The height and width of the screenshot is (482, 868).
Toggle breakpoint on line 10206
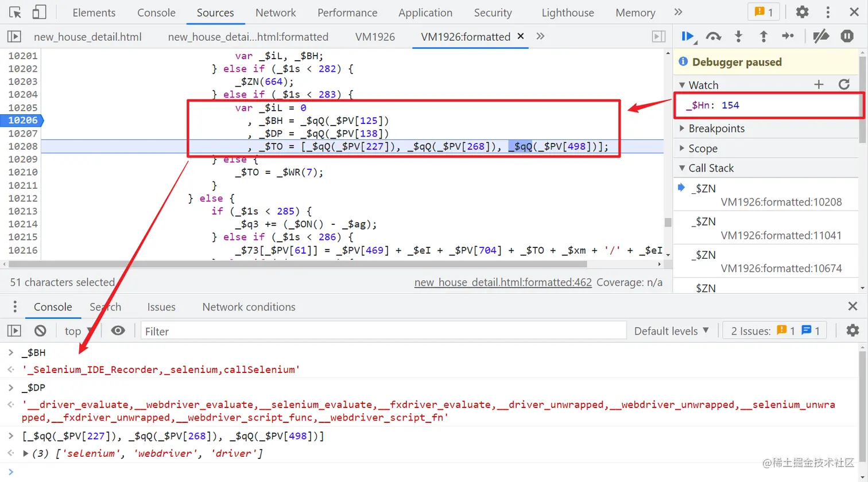(22, 120)
